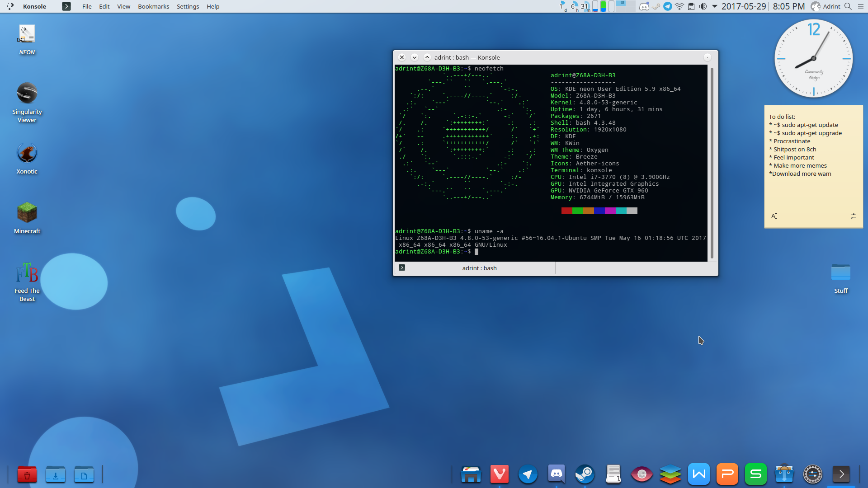
Task: Open the Documents folder in dock
Action: pos(84,474)
